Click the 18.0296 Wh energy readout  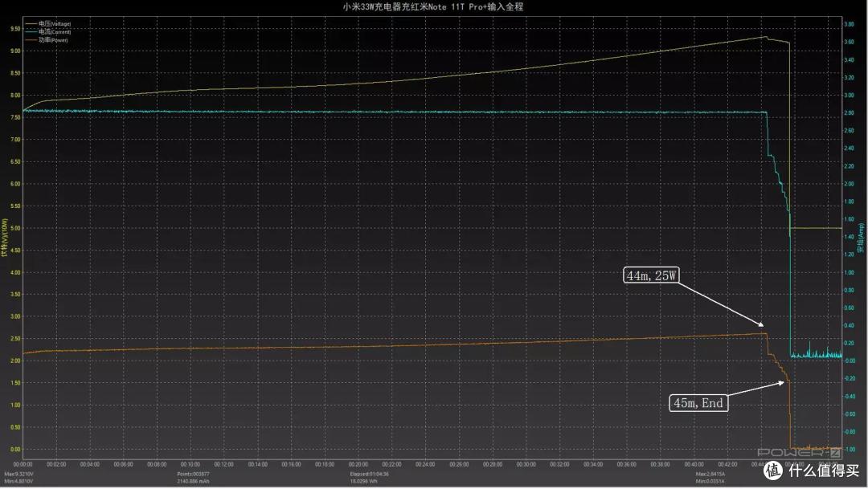364,481
